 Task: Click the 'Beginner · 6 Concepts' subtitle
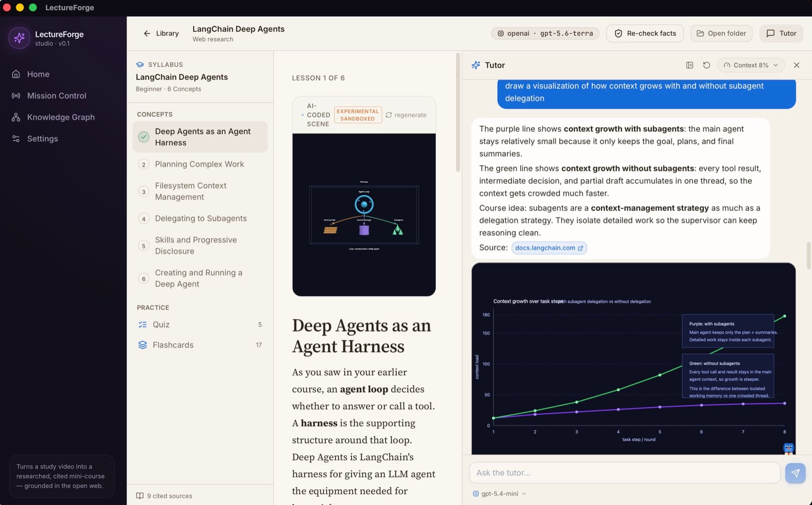(x=168, y=89)
